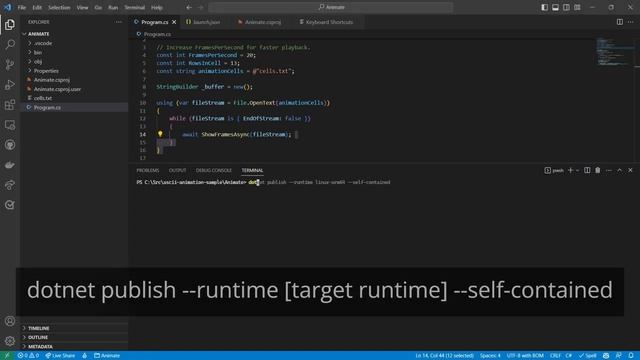This screenshot has height=360, width=640.
Task: Open the Terminal menu
Action: point(135,7)
